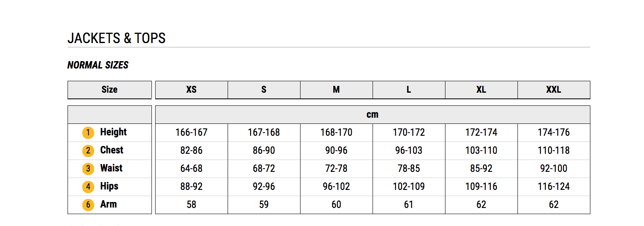Click the cm unit header row
644x226 pixels.
click(x=373, y=115)
